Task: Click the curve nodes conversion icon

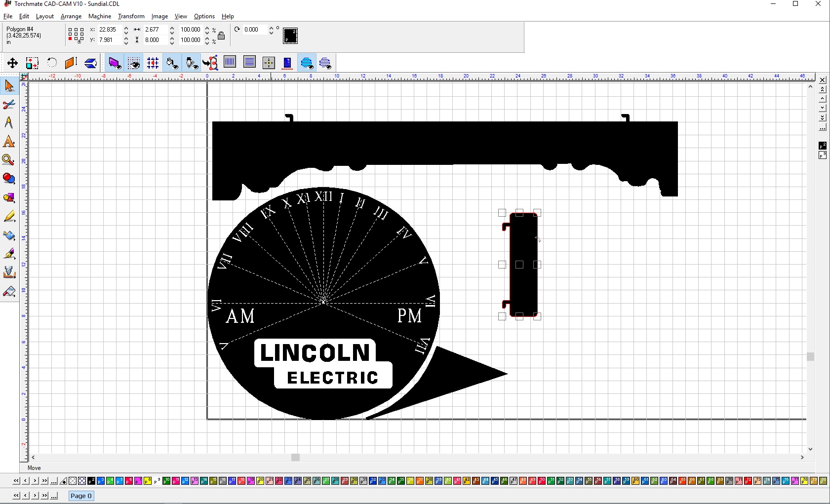Action: [210, 63]
